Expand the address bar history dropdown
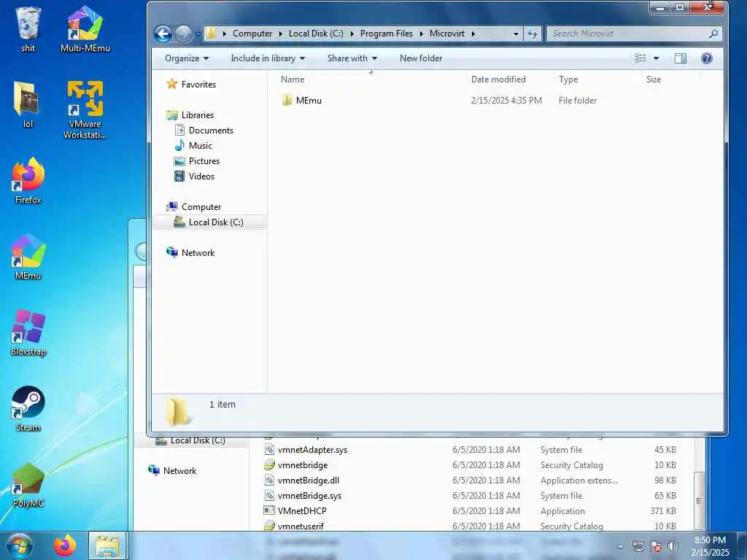Viewport: 747px width, 560px height. (x=516, y=34)
